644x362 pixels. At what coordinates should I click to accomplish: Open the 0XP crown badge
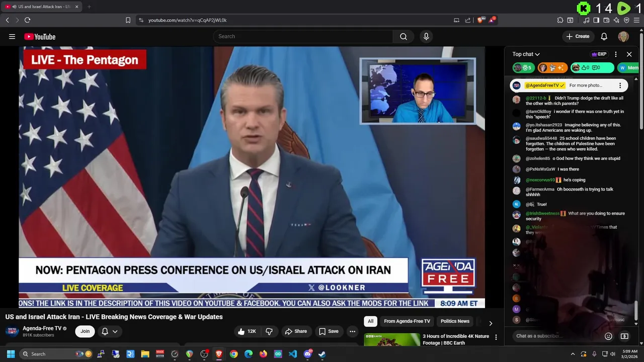pyautogui.click(x=599, y=54)
